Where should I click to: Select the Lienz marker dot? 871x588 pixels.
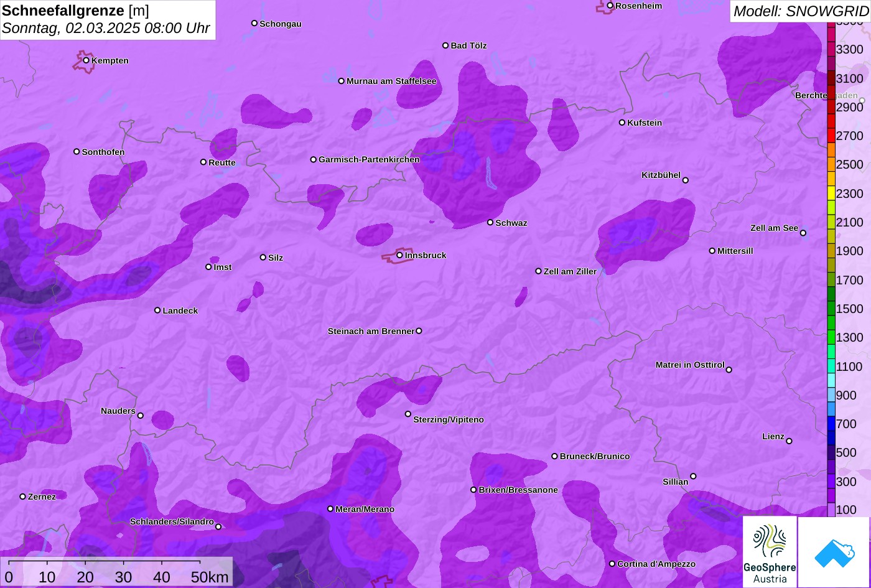coord(789,441)
